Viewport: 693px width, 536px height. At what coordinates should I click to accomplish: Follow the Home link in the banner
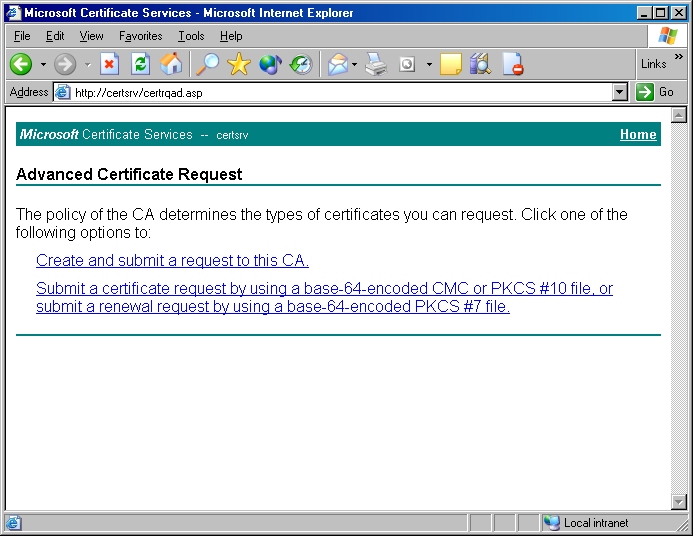(638, 135)
